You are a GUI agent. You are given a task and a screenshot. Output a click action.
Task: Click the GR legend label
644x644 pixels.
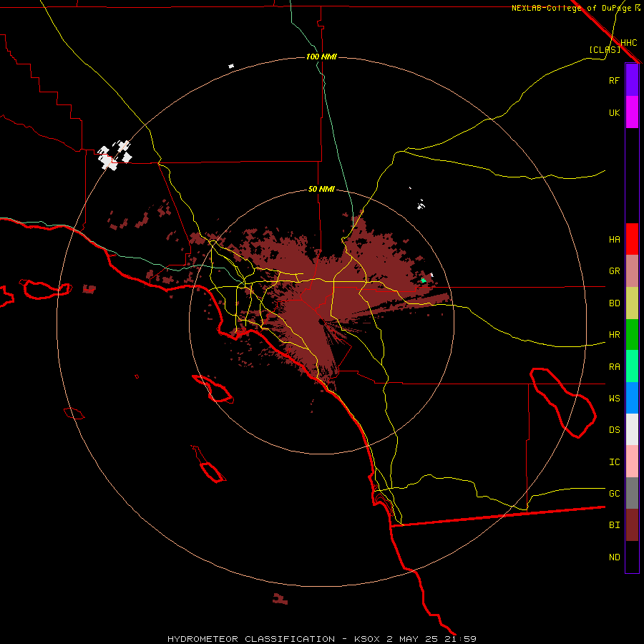(x=614, y=271)
